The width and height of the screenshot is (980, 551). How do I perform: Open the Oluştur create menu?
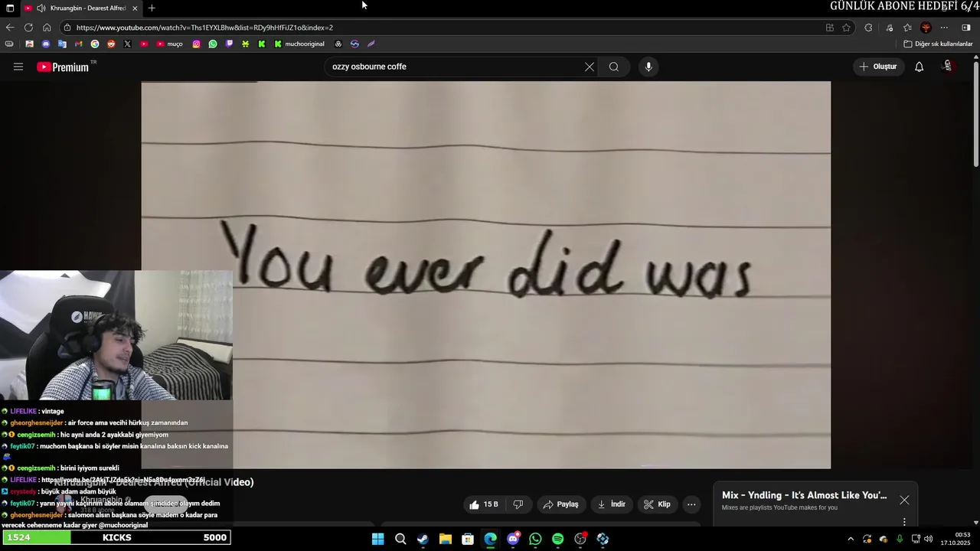[x=877, y=67]
